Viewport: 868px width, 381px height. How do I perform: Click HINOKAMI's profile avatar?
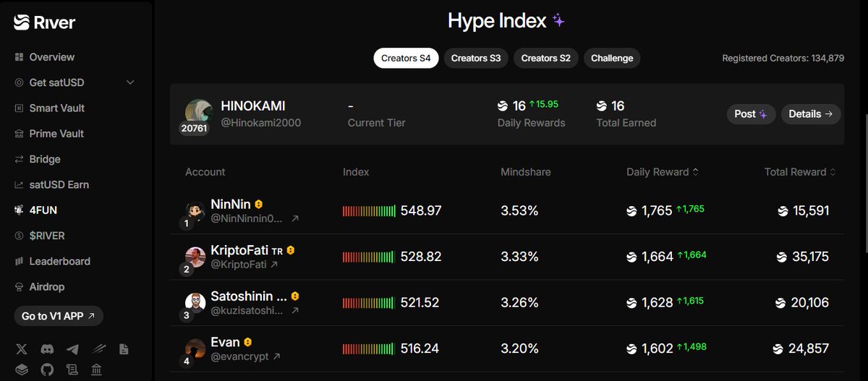(198, 112)
